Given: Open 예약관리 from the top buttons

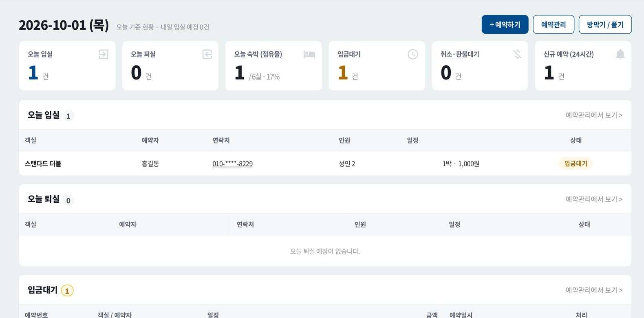Looking at the screenshot, I should pos(554,24).
